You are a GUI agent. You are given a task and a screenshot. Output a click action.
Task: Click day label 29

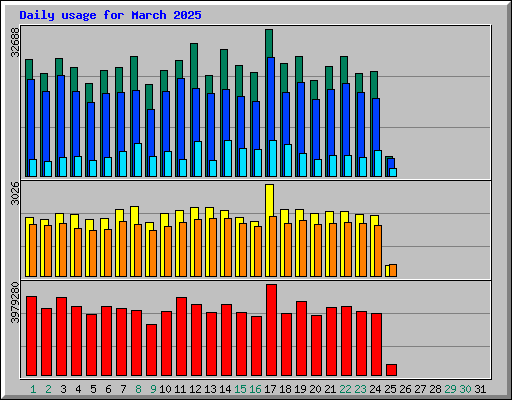[x=450, y=389]
